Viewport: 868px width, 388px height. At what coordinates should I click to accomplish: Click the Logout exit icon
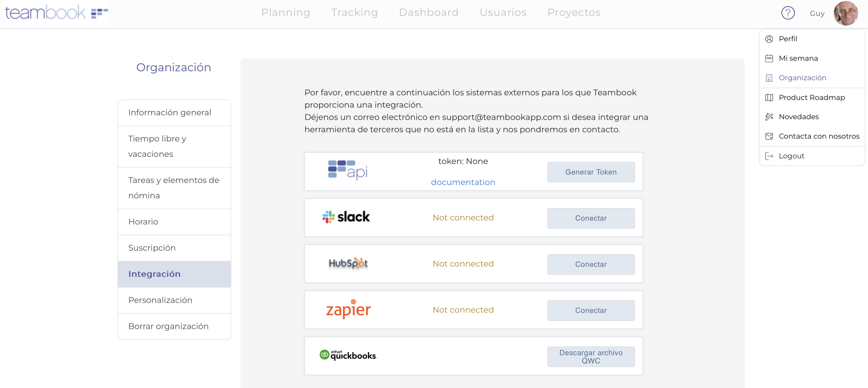pos(769,156)
